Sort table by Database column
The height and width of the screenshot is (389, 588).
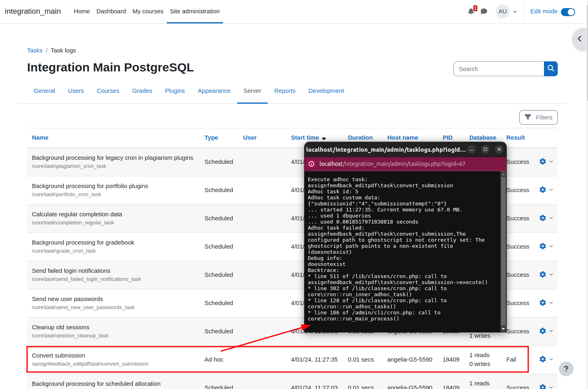tap(483, 138)
